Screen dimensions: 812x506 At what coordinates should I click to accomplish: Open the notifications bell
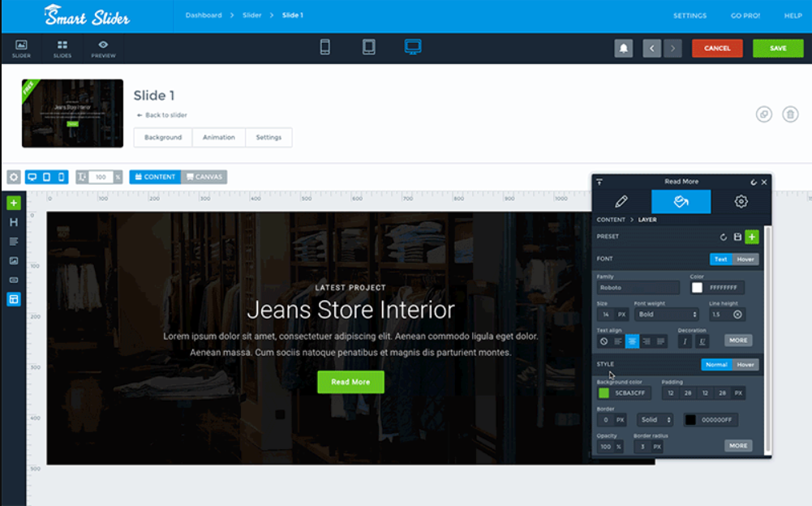click(624, 48)
